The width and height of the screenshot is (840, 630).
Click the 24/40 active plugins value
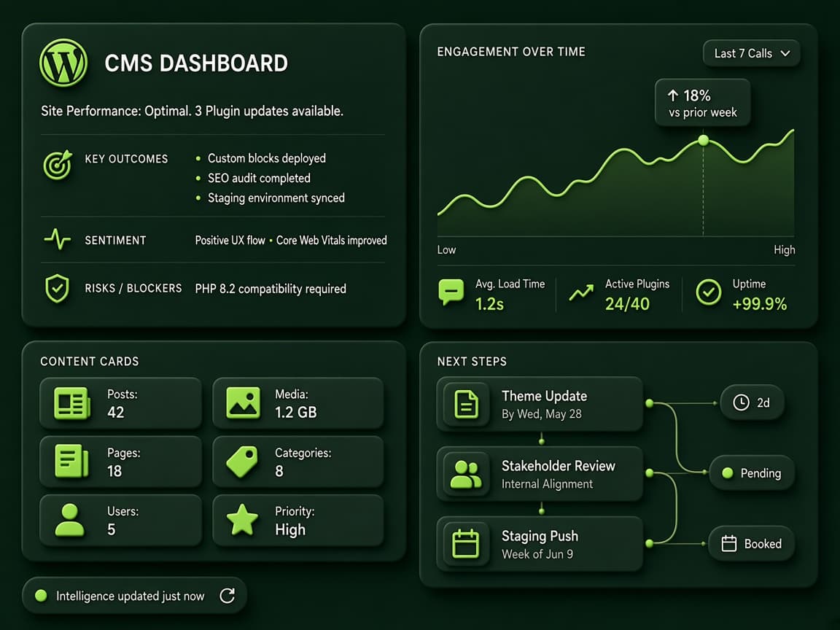(x=627, y=304)
